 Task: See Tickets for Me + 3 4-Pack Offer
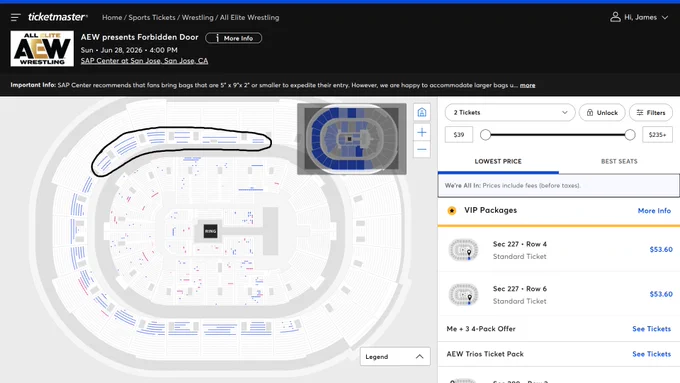651,329
